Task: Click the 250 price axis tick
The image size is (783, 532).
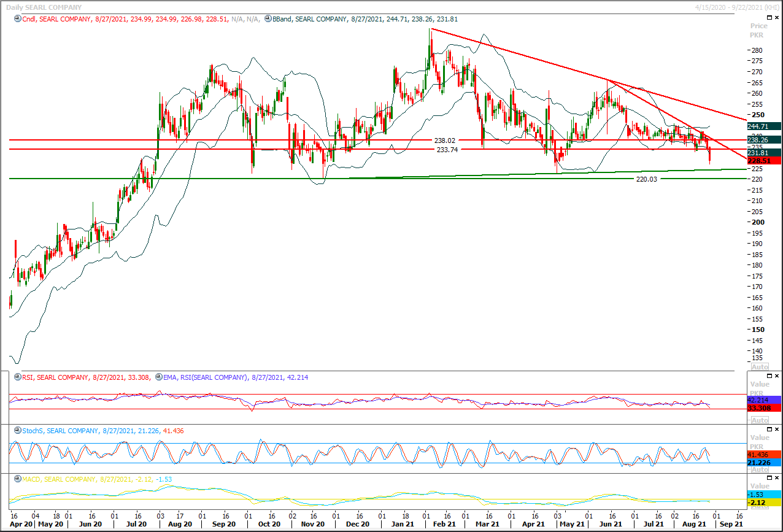Action: coord(758,115)
